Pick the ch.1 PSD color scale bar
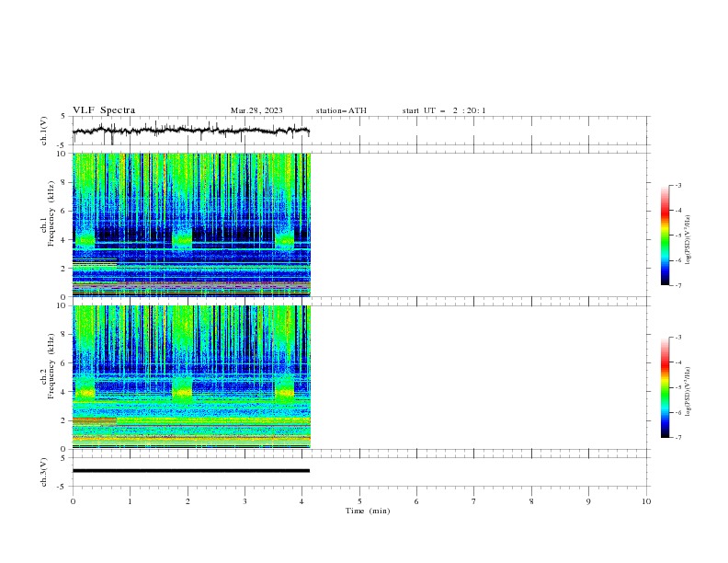 665,236
